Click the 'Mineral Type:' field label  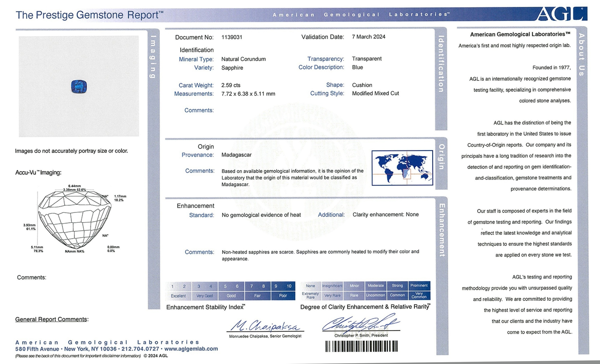pyautogui.click(x=196, y=59)
